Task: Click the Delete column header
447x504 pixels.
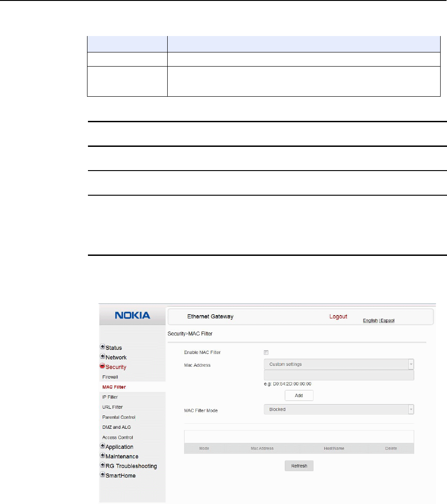Action: [x=391, y=448]
